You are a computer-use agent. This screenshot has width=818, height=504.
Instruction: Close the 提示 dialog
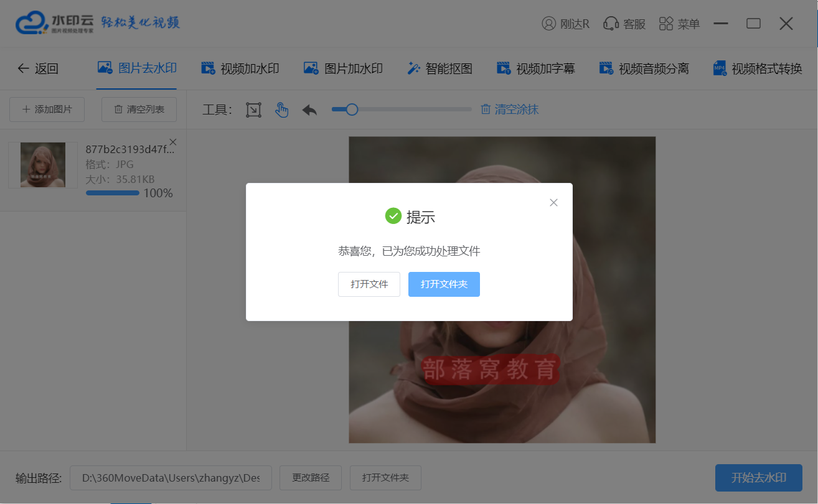554,203
